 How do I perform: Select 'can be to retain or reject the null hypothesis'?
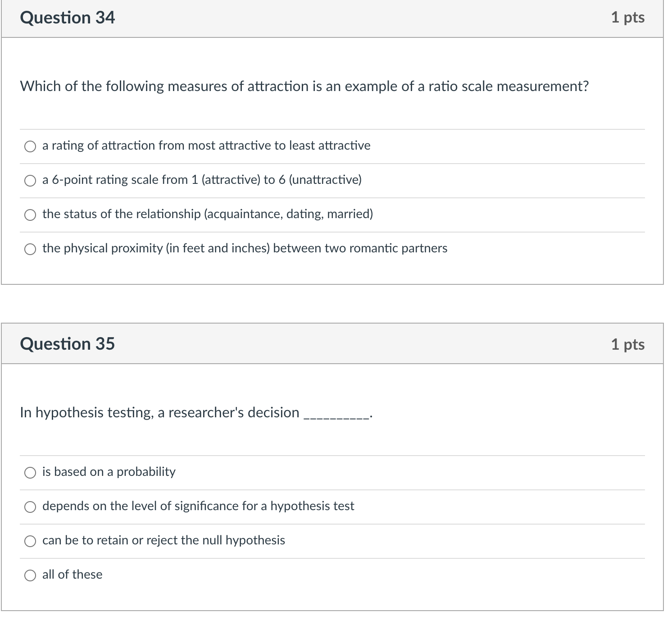[30, 541]
